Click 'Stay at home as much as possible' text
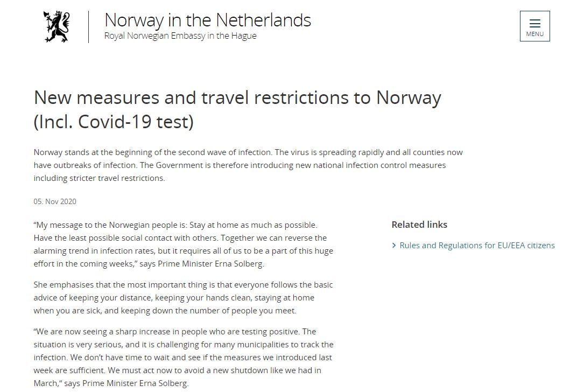This screenshot has height=392, width=570. click(254, 225)
